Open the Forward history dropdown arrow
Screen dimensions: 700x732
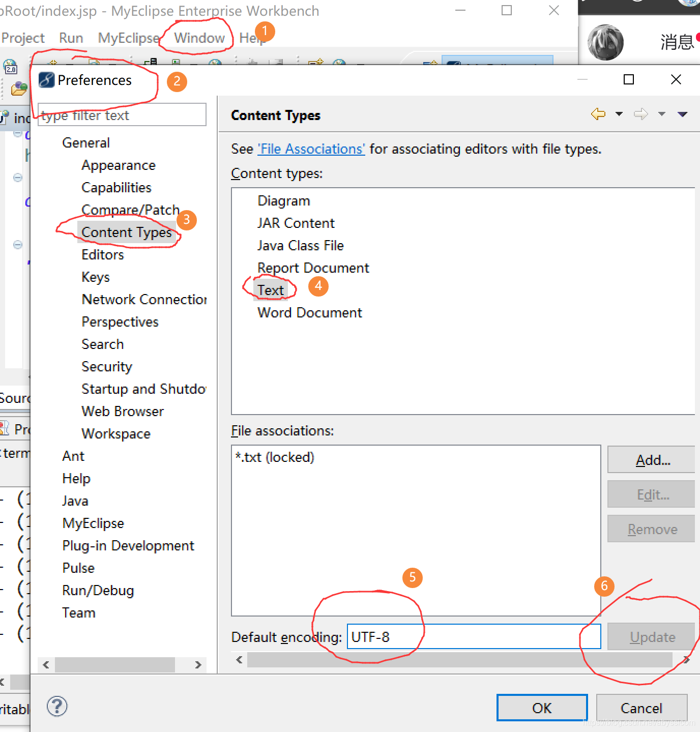pos(662,114)
